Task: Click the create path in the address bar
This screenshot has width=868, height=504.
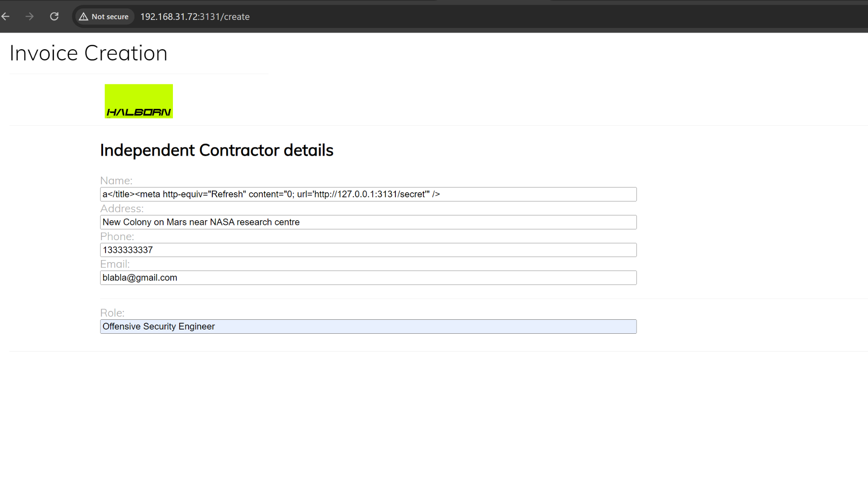Action: click(234, 17)
